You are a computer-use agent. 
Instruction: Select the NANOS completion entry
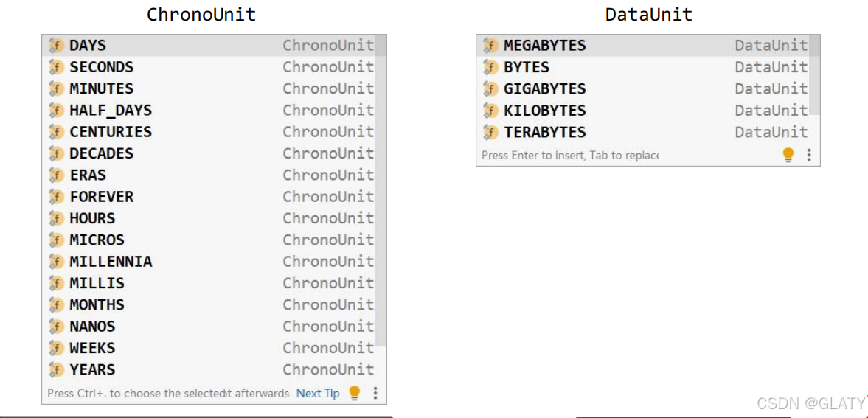[x=209, y=326]
